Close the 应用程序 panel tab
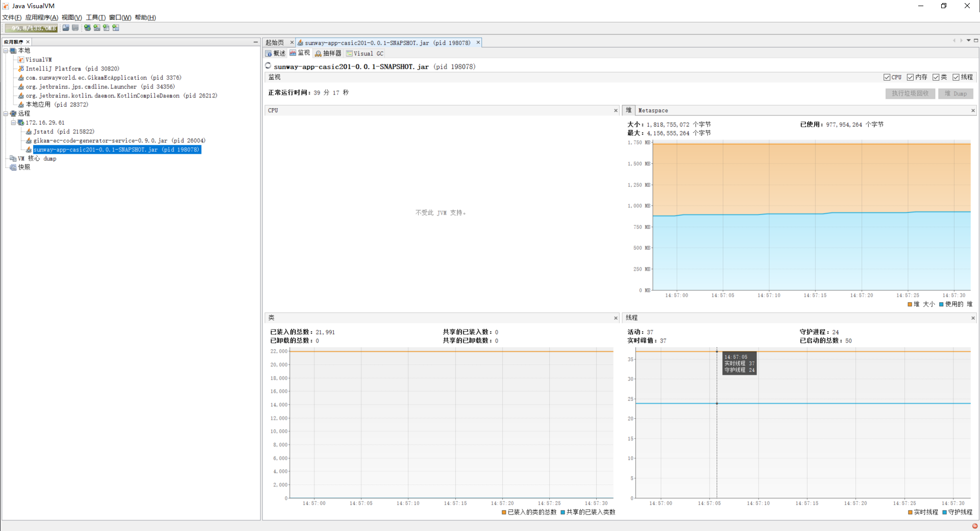The width and height of the screenshot is (980, 531). [x=28, y=42]
